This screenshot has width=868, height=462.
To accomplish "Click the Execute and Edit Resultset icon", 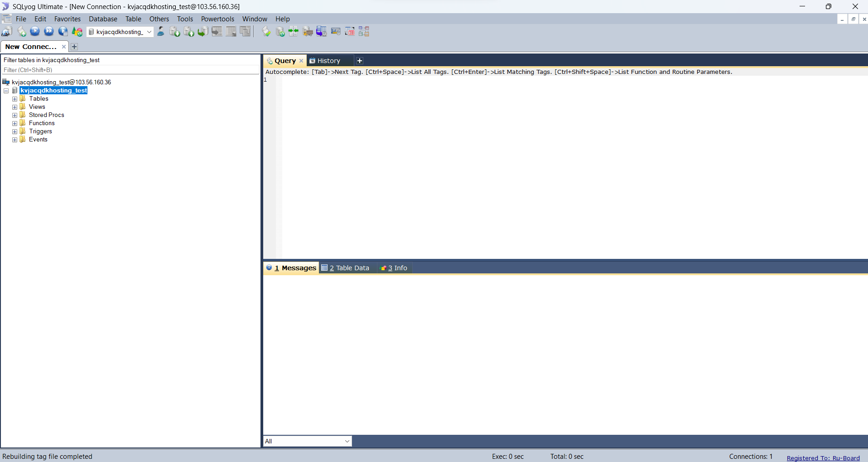I will (x=63, y=32).
